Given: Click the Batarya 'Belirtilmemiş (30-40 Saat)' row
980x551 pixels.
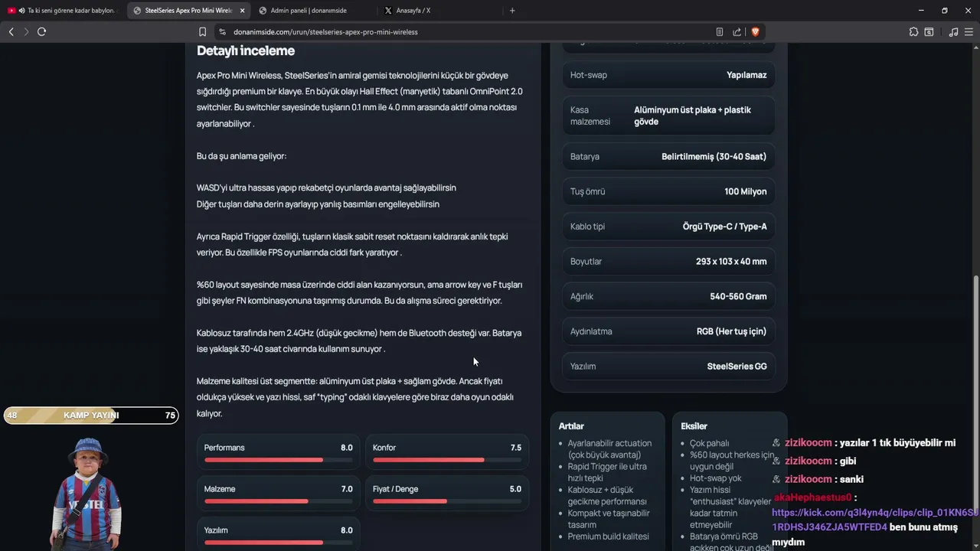Looking at the screenshot, I should pyautogui.click(x=668, y=156).
